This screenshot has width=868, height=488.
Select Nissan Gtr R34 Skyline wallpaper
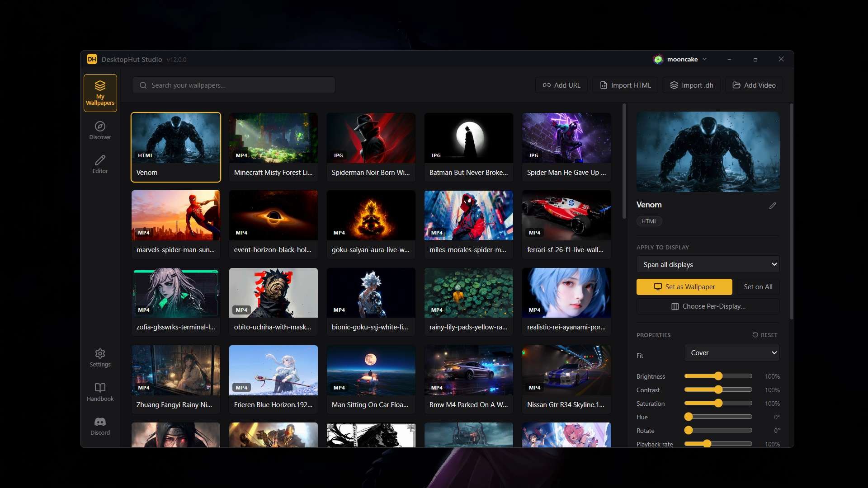(x=566, y=380)
